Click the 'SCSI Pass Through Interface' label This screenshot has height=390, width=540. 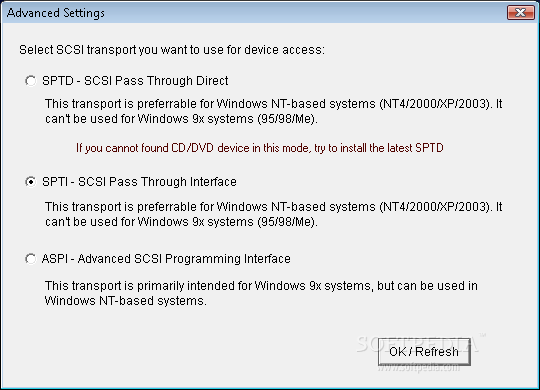tap(157, 182)
